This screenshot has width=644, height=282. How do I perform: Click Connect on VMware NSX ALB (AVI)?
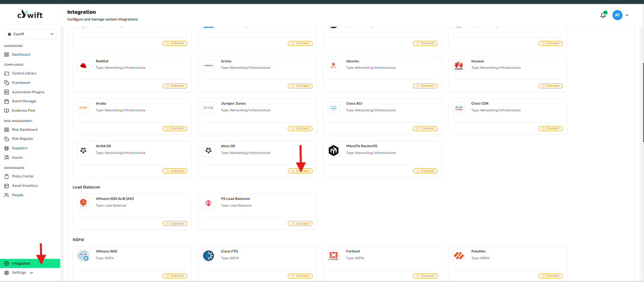[175, 224]
